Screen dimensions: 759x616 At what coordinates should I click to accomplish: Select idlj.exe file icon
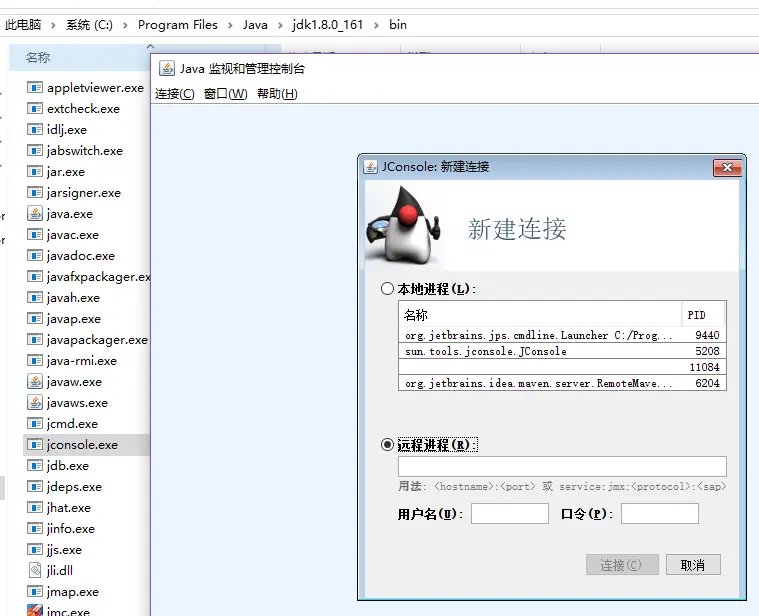click(x=35, y=130)
